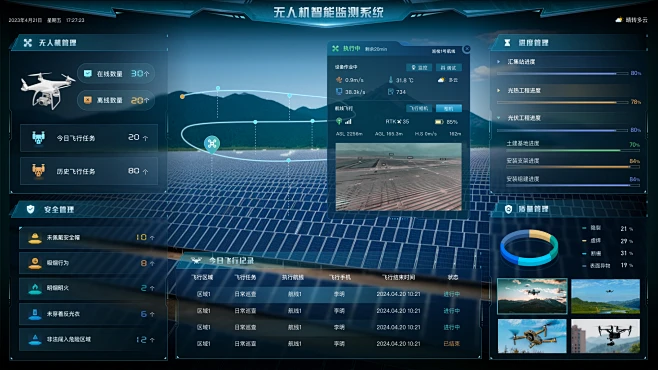Click the 今日飞行任务 drone icon

point(38,138)
